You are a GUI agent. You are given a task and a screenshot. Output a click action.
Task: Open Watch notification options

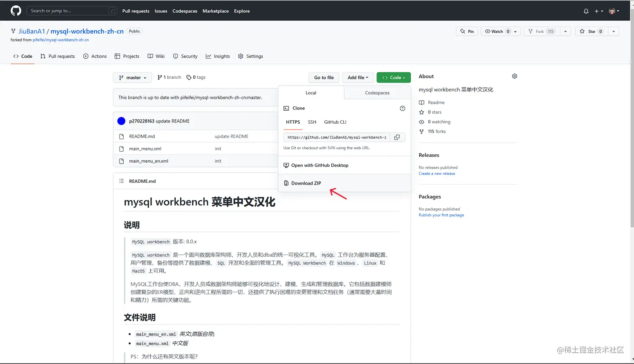click(x=501, y=31)
